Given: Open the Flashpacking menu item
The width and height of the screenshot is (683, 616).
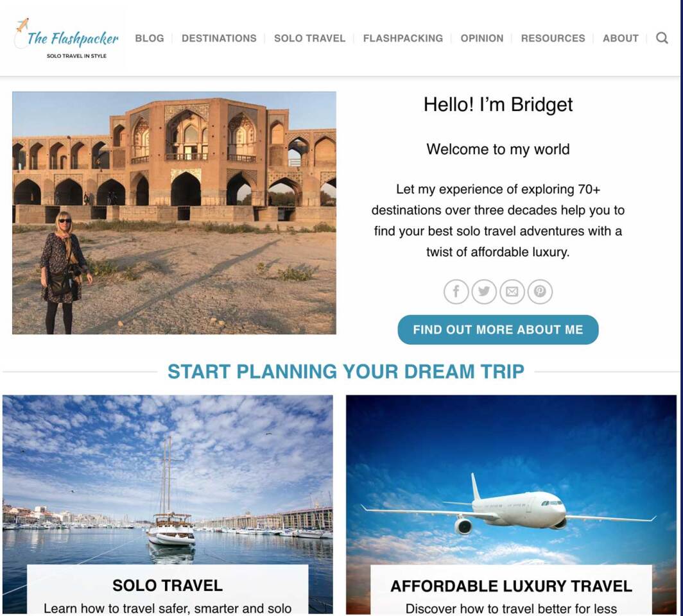Looking at the screenshot, I should tap(403, 38).
